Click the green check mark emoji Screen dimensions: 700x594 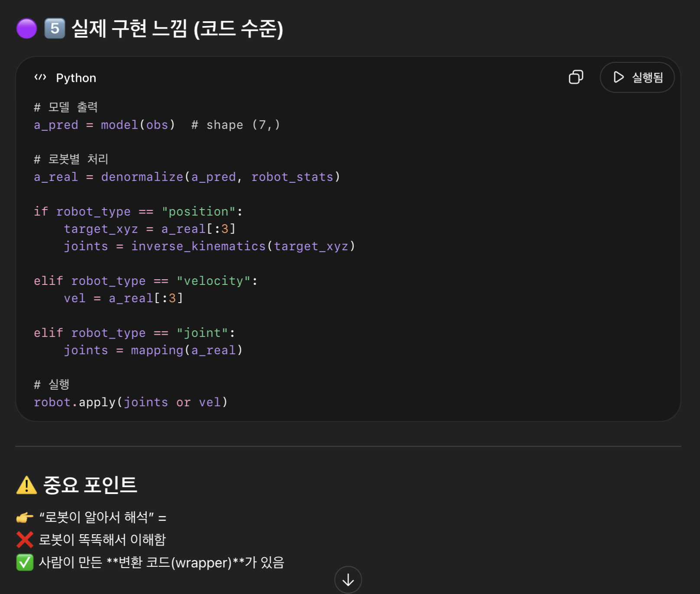(25, 562)
